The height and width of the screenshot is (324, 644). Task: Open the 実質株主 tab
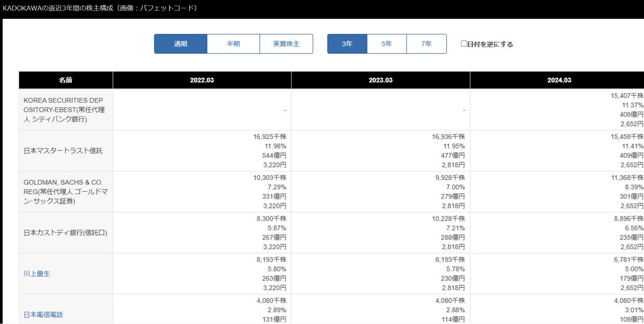(286, 44)
